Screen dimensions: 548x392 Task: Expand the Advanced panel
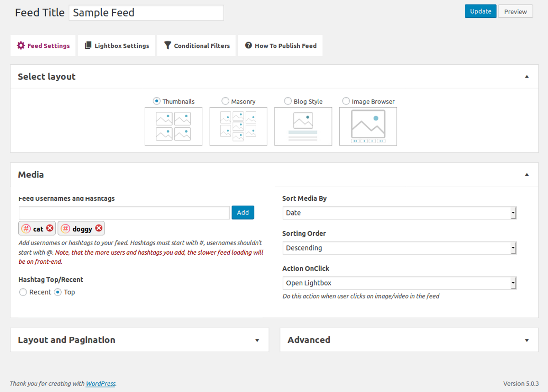click(x=409, y=340)
